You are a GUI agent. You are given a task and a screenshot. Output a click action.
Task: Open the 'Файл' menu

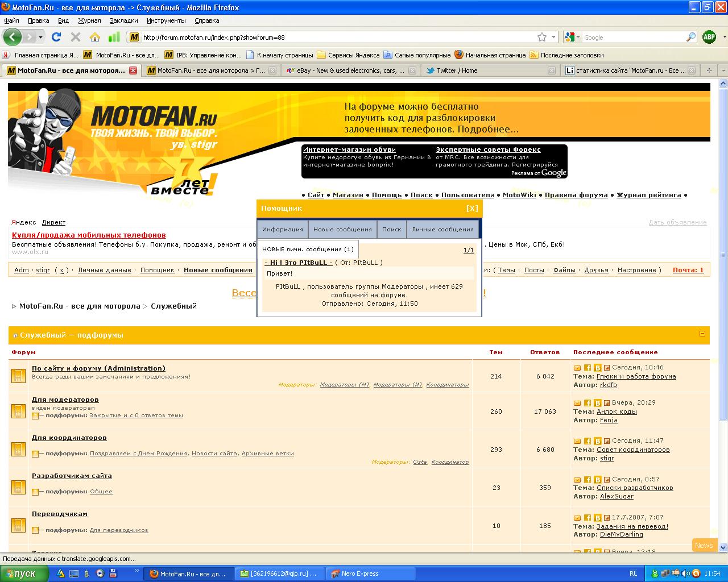point(11,20)
